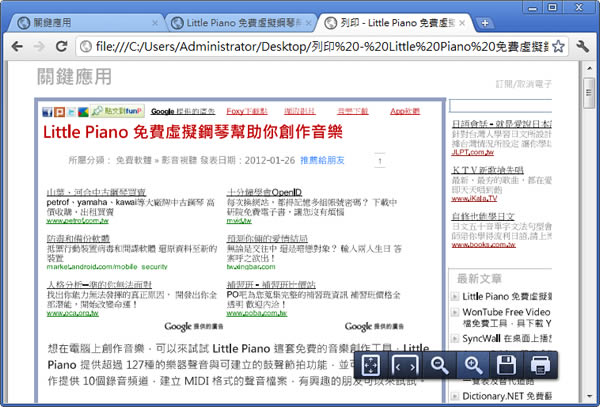Bookmark this page with the star icon

pos(558,47)
